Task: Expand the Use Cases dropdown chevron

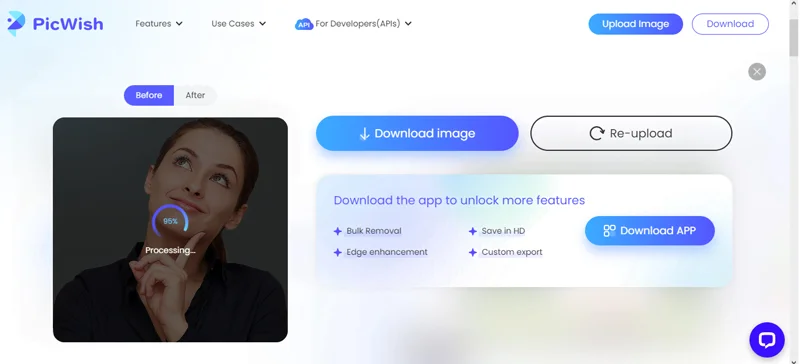Action: 262,23
